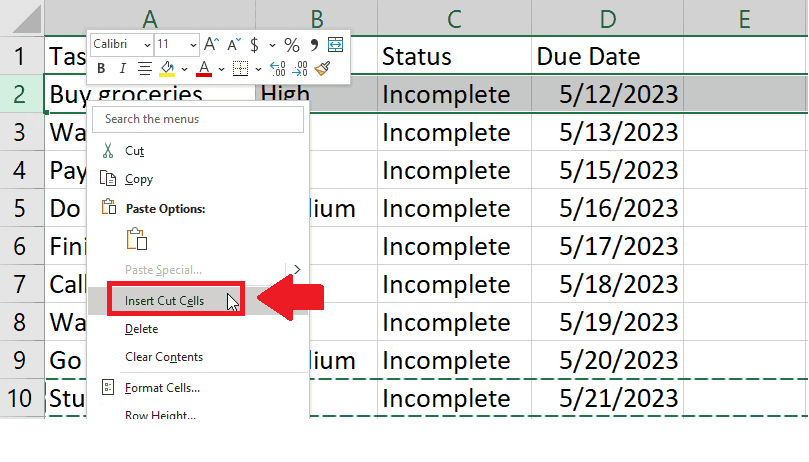This screenshot has height=462, width=809.
Task: Apply Accounting Number Format dollar icon
Action: tap(254, 45)
